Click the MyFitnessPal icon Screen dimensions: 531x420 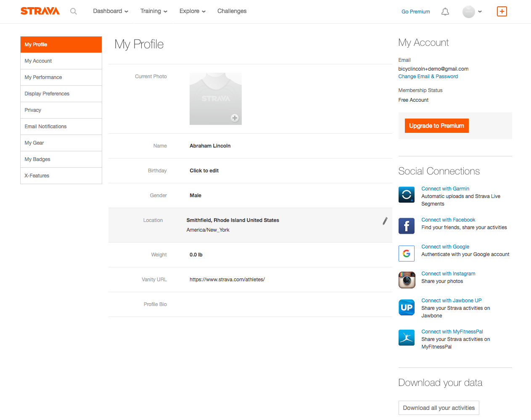click(406, 338)
